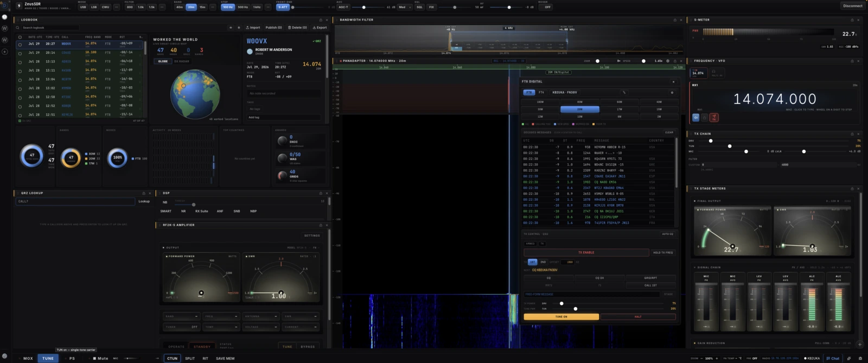Image resolution: width=868 pixels, height=363 pixels.
Task: Click the Import button with upload icon
Action: click(253, 27)
